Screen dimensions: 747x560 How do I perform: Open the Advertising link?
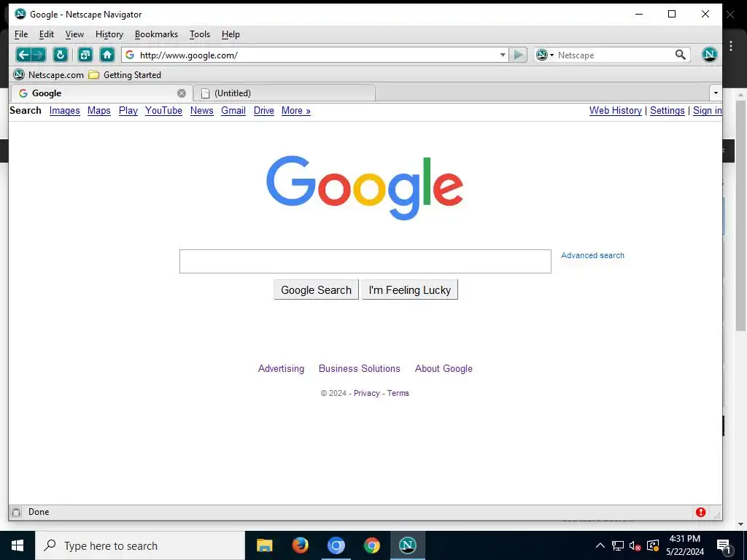pos(281,368)
